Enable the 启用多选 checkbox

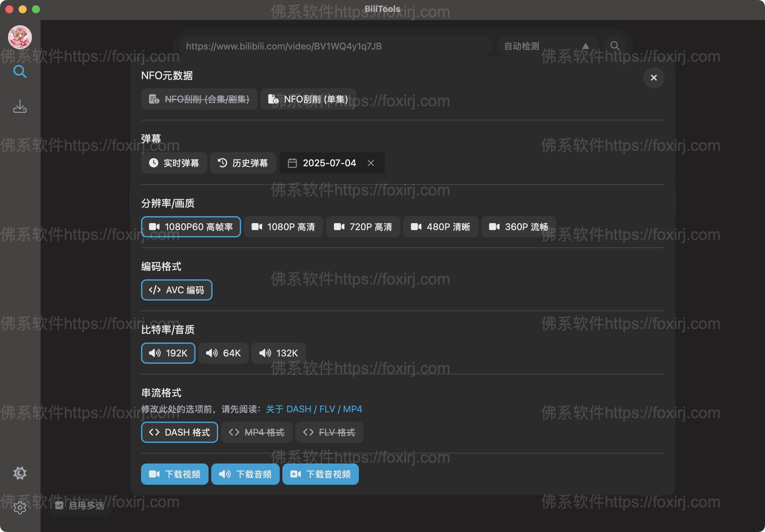pos(59,506)
